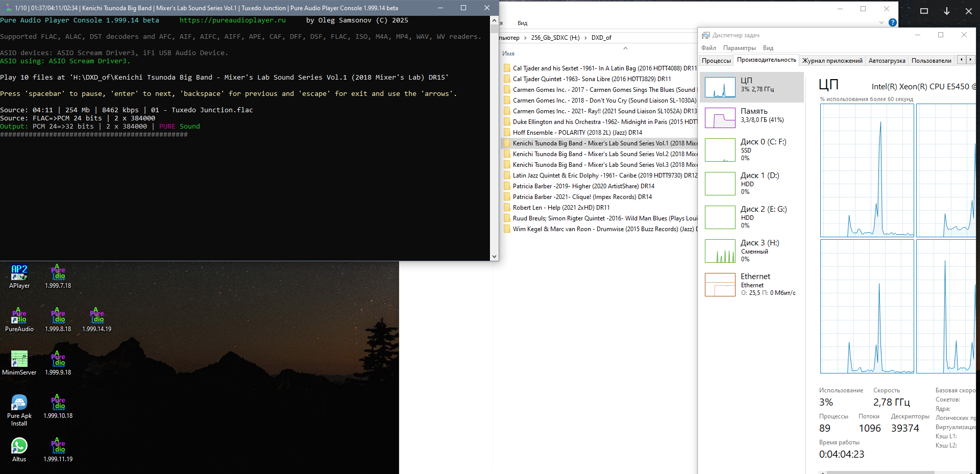The image size is (980, 474).
Task: Click the Task Manager title bar icon
Action: (706, 35)
